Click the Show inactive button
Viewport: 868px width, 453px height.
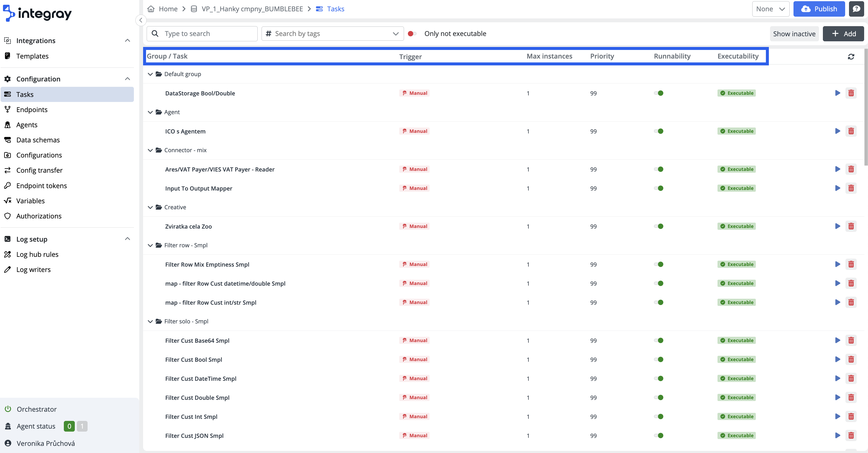click(794, 33)
